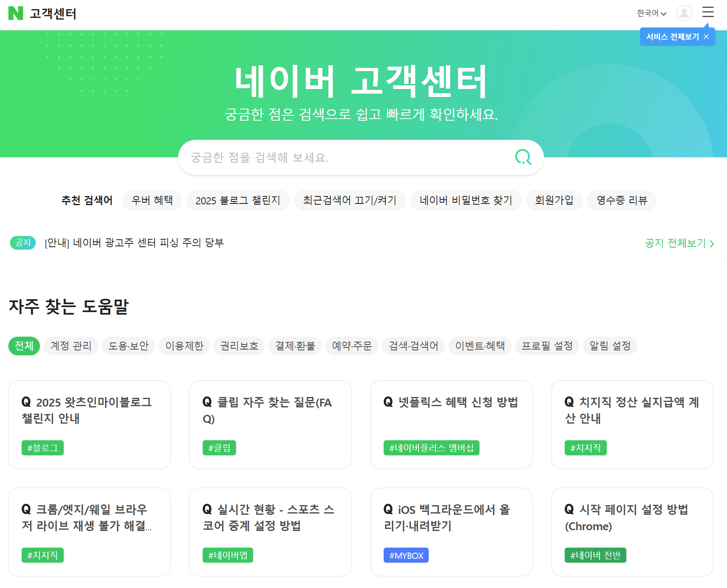Open the hamburger menu icon
Screen dimensions: 727x588
708,12
